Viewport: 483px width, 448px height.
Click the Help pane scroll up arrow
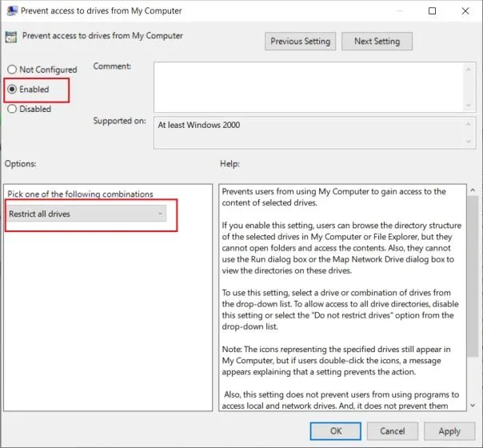click(473, 190)
